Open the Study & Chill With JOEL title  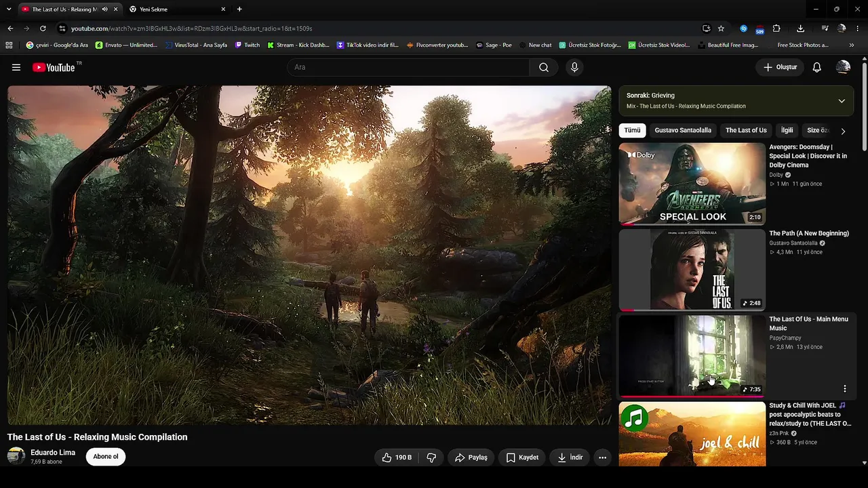click(810, 414)
